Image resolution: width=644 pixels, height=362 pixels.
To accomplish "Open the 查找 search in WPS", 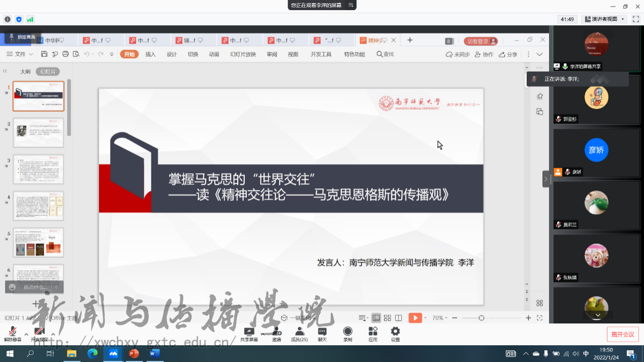I will pos(385,54).
